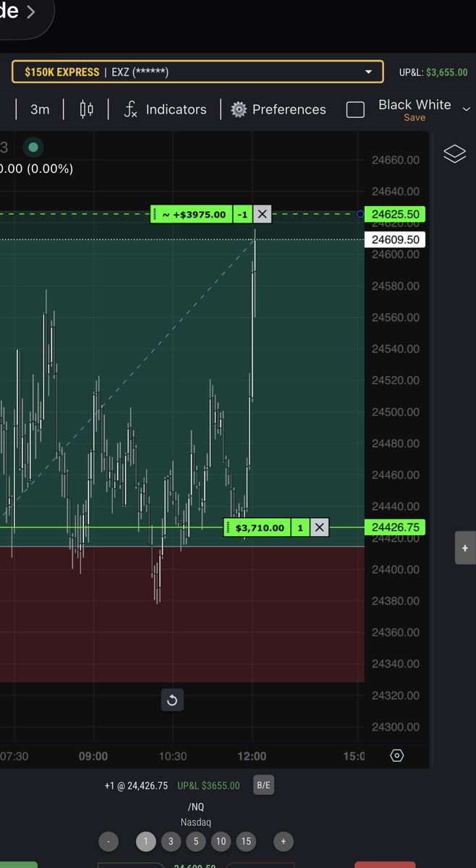
Task: Toggle the checkbox beside Black White
Action: 355,110
